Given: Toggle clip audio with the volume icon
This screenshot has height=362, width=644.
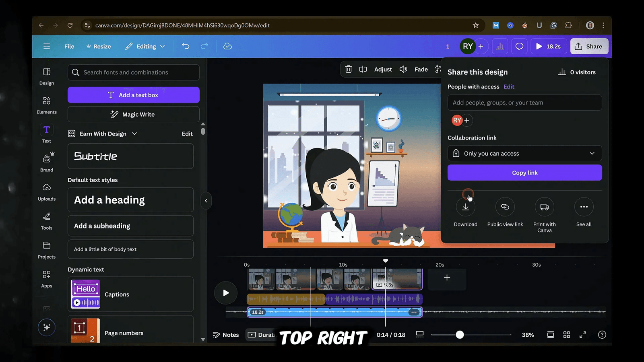Looking at the screenshot, I should click(x=403, y=69).
